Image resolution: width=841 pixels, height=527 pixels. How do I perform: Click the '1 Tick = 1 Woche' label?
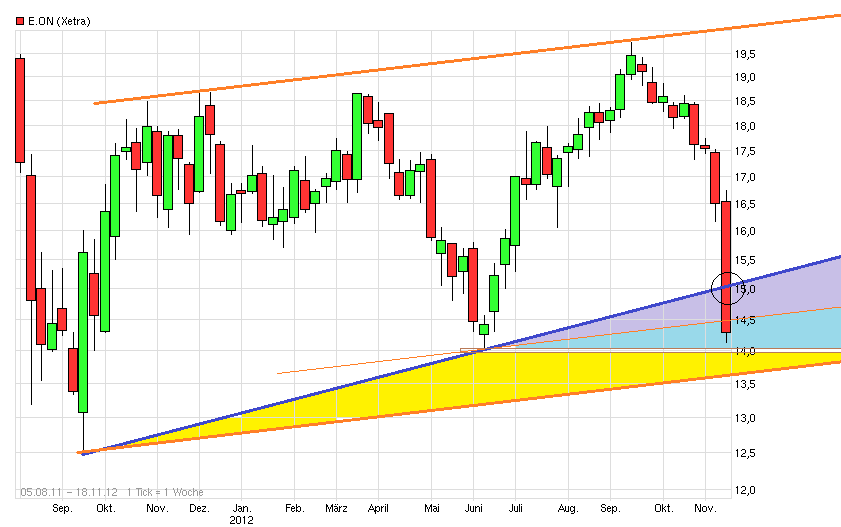165,492
